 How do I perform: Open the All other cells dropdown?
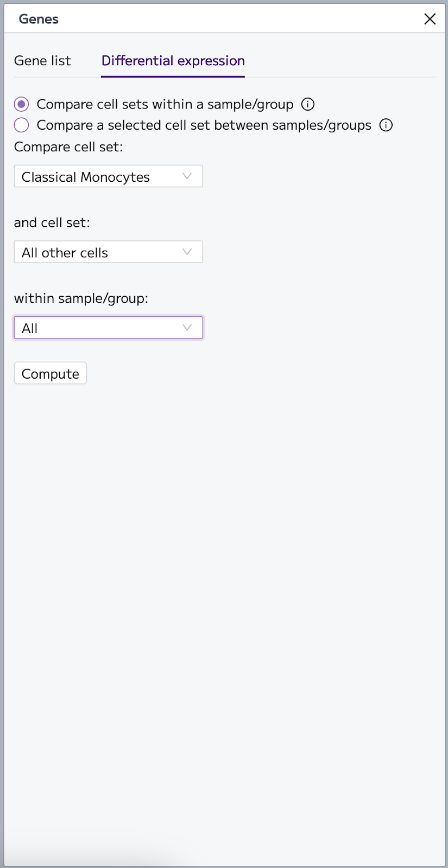(108, 252)
